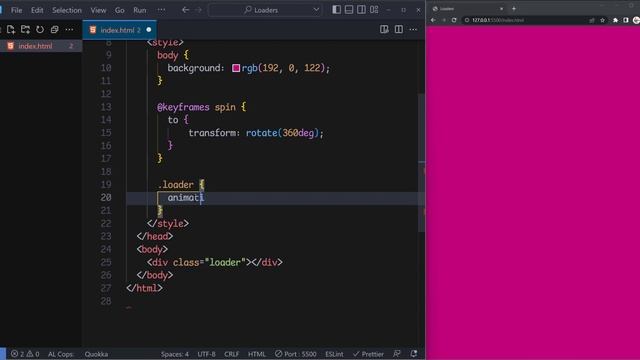Click the Prettier status bar item
Image resolution: width=640 pixels, height=360 pixels.
[368, 354]
